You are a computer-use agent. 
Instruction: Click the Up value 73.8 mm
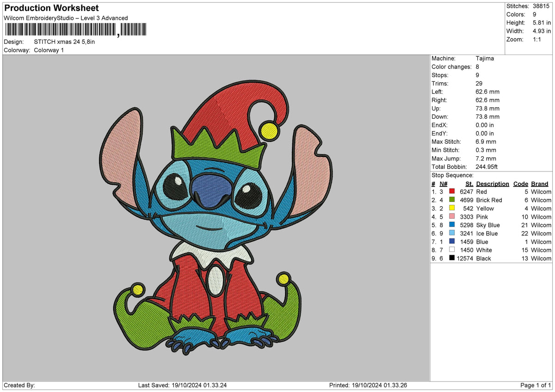click(x=487, y=108)
